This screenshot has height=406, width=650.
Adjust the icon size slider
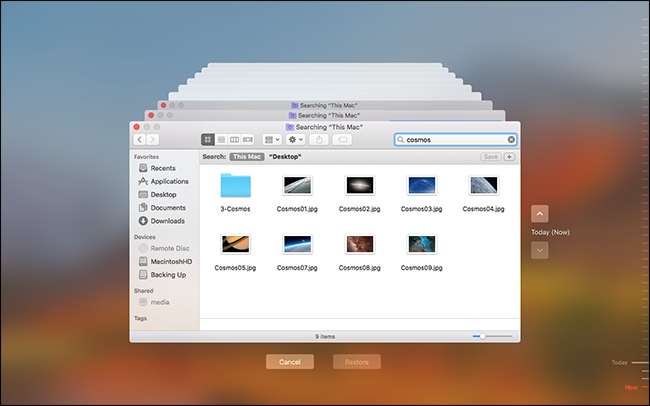[x=483, y=337]
